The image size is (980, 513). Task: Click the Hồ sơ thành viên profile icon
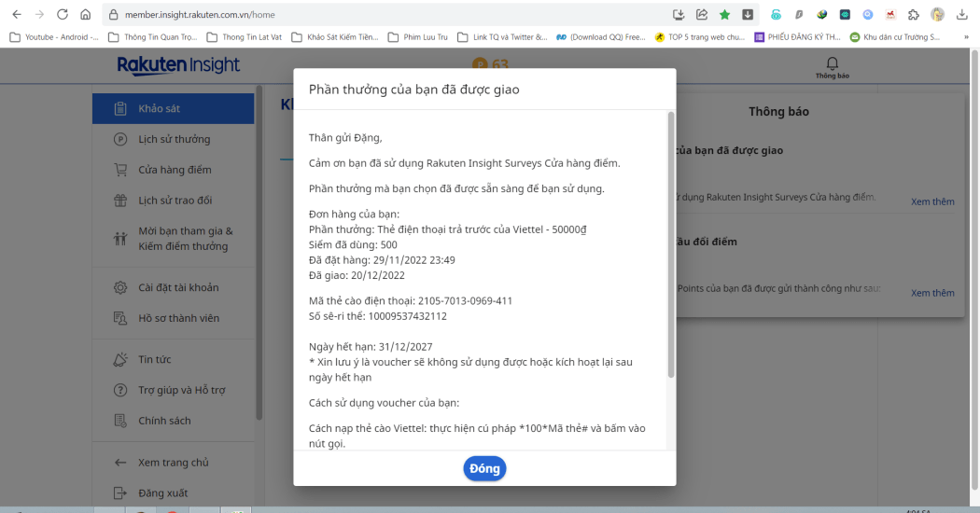[120, 318]
